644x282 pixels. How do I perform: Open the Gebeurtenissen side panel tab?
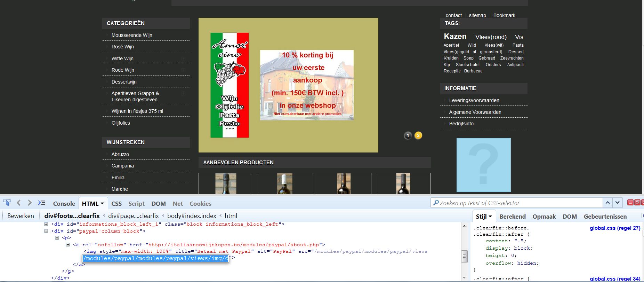click(x=605, y=217)
